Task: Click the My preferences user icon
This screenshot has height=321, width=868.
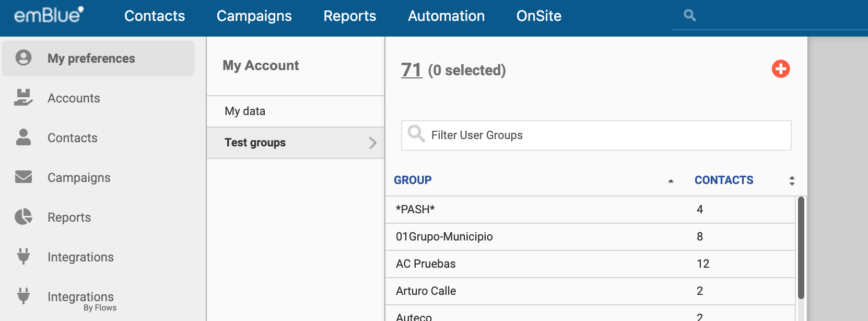Action: pos(24,58)
